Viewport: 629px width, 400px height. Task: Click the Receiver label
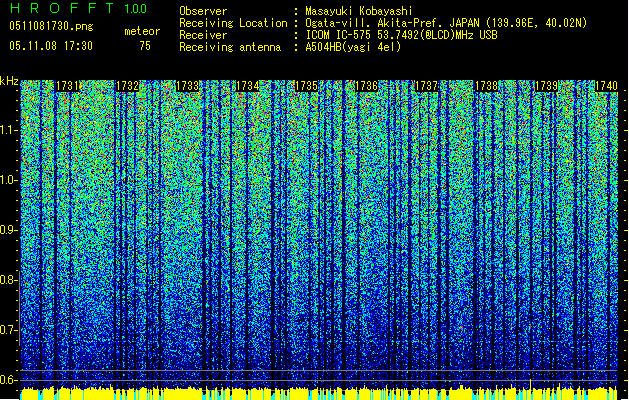point(203,35)
